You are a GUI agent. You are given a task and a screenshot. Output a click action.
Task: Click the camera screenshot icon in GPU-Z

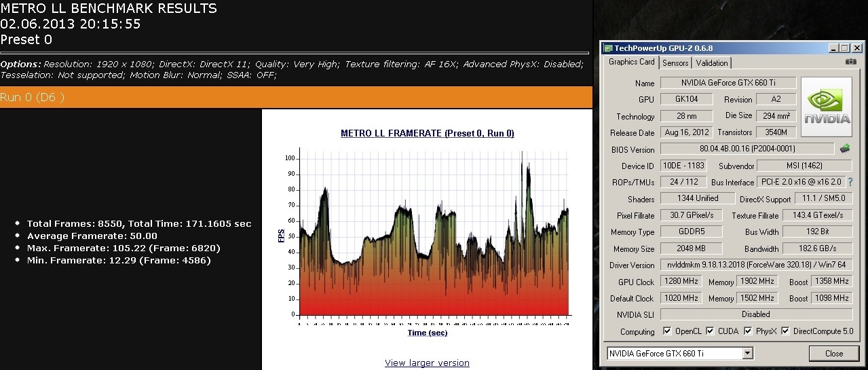click(x=850, y=62)
